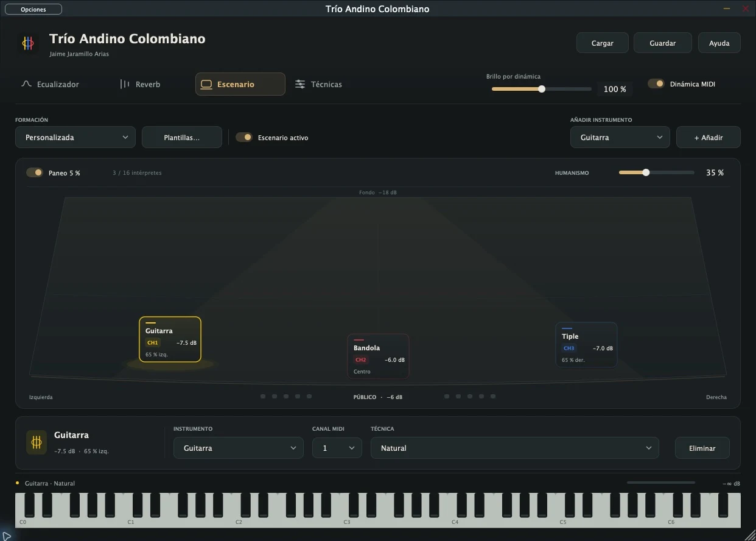756x541 pixels.
Task: Open the Técnica Natural dropdown
Action: 515,448
